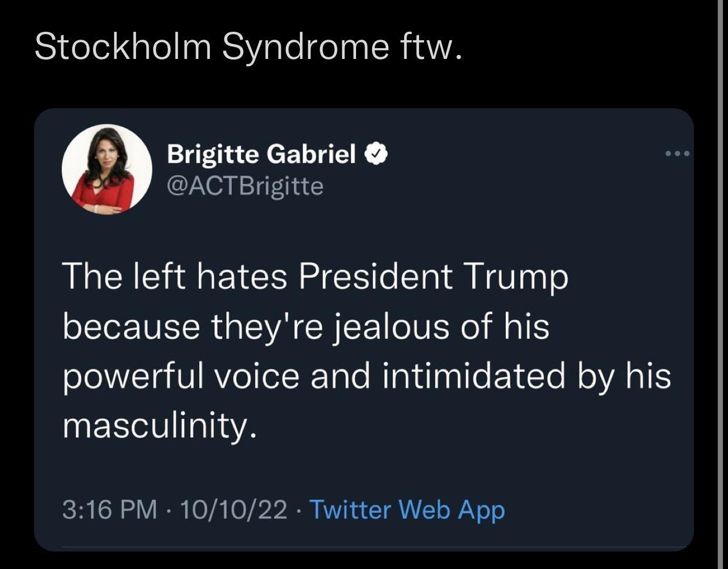This screenshot has height=569, width=728.
Task: Click the separator dot before Twitter Web App
Action: [299, 509]
